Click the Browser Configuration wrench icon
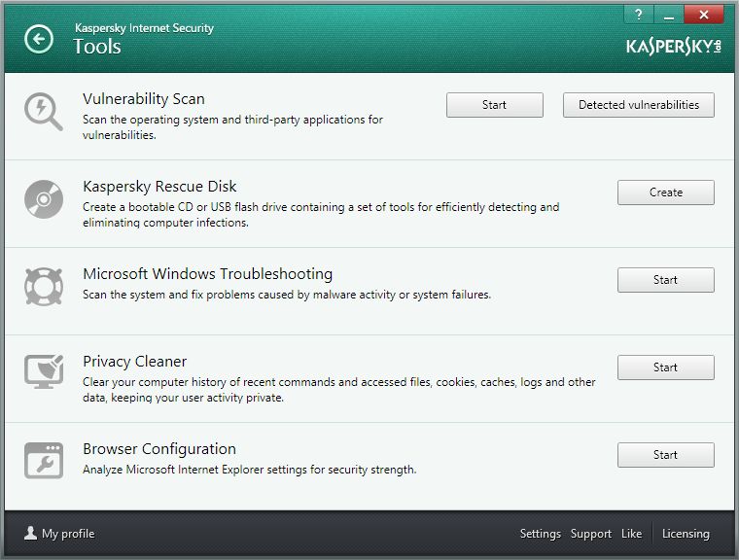Image resolution: width=739 pixels, height=560 pixels. [x=44, y=461]
